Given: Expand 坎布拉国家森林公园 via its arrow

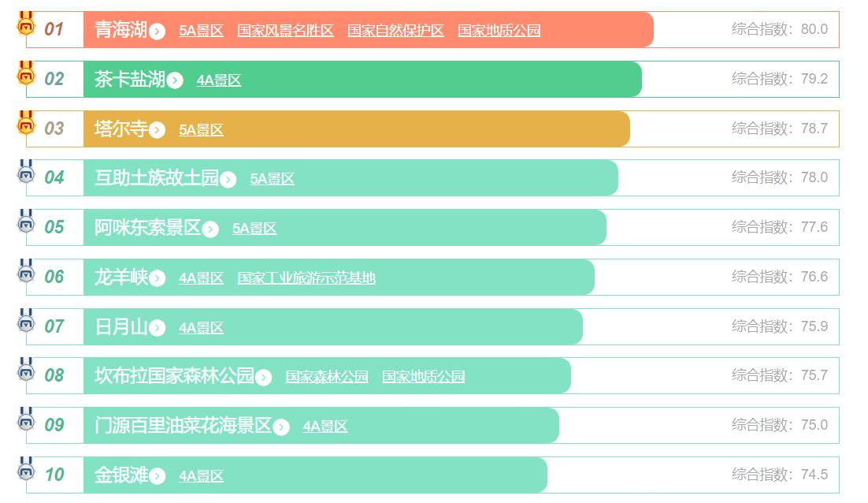Looking at the screenshot, I should click(264, 378).
